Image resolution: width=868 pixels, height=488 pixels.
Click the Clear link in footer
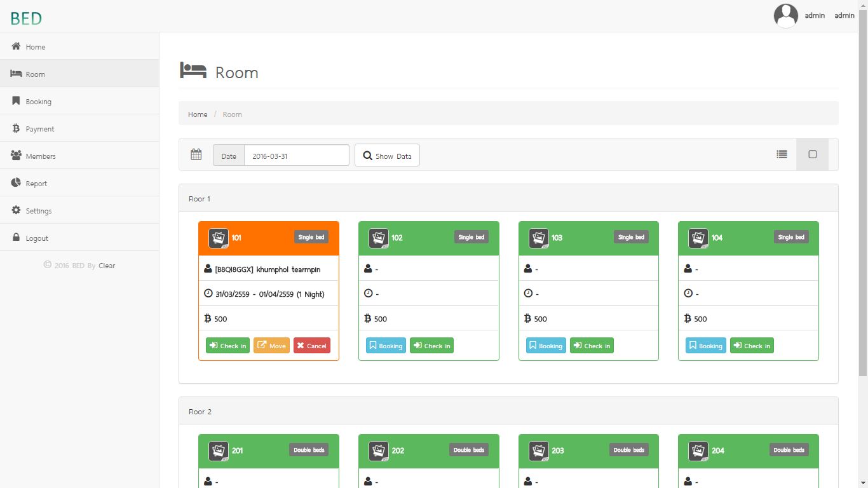[107, 266]
